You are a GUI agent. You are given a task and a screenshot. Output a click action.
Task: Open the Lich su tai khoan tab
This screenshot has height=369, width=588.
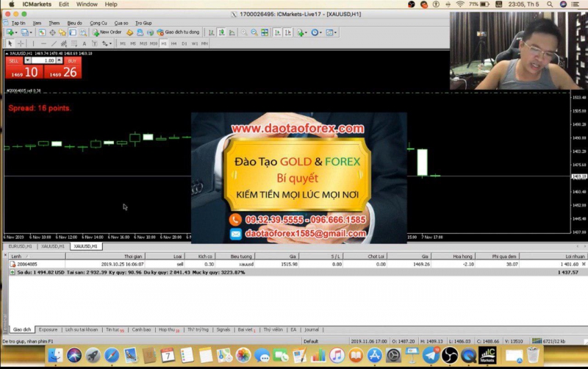point(82,329)
